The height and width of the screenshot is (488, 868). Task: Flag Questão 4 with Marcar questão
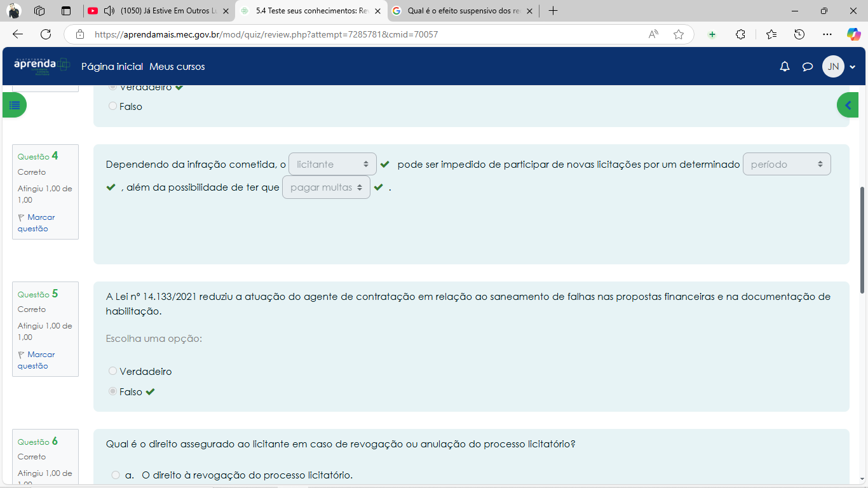tap(36, 223)
